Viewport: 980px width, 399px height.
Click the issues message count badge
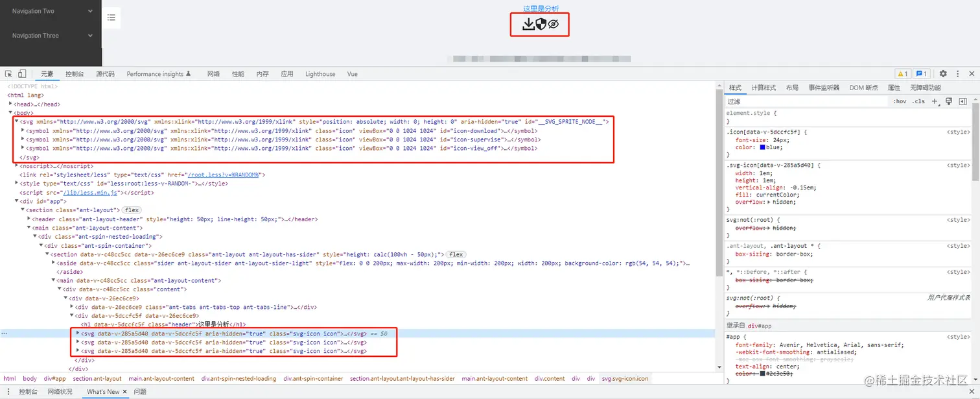point(922,74)
